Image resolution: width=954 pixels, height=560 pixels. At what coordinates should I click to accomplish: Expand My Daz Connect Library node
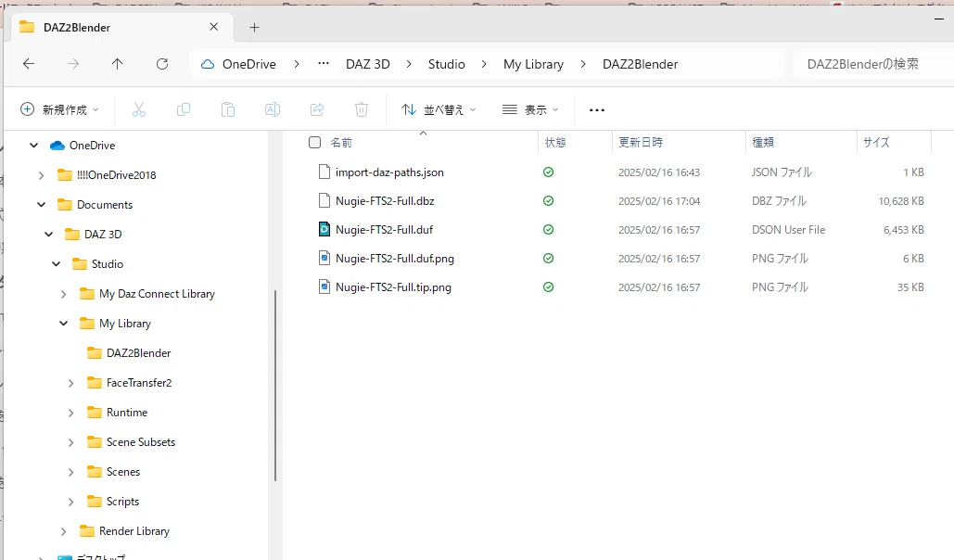63,294
